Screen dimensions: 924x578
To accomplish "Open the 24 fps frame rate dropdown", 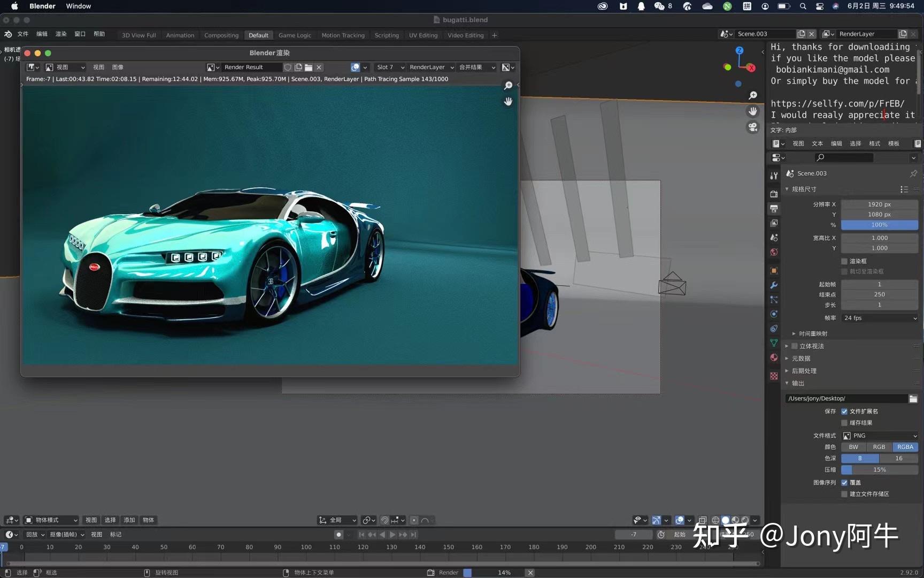I will pos(880,318).
